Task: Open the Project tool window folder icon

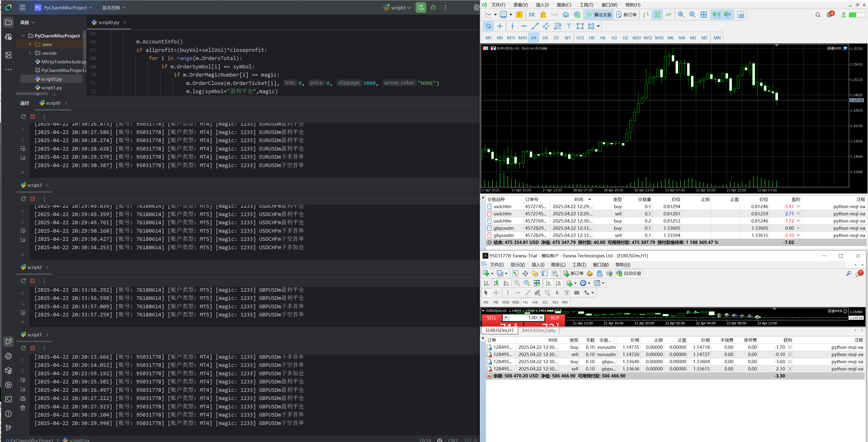Action: click(8, 23)
